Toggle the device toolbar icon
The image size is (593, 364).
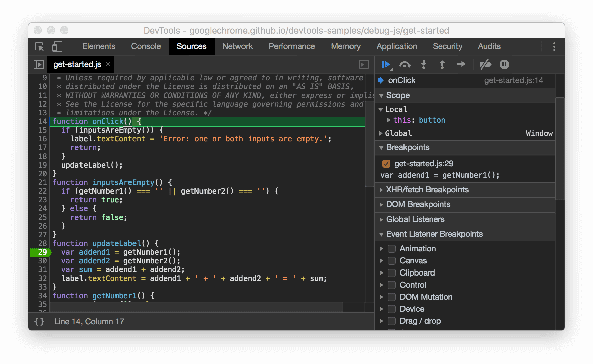[x=57, y=46]
